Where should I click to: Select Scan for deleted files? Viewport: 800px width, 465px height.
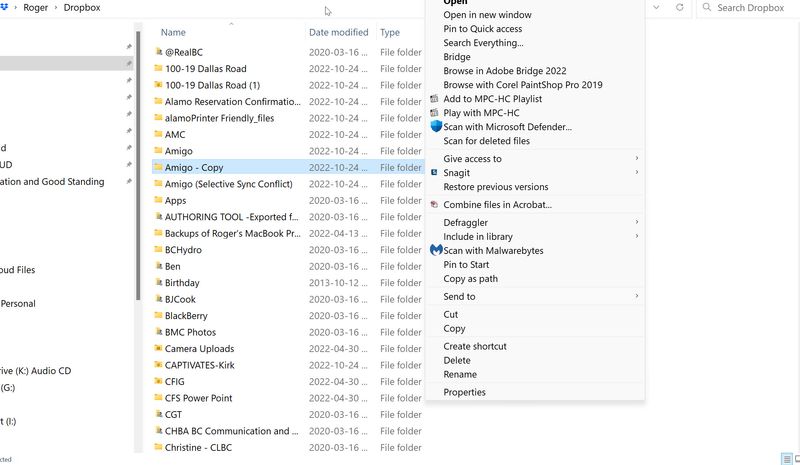click(486, 140)
